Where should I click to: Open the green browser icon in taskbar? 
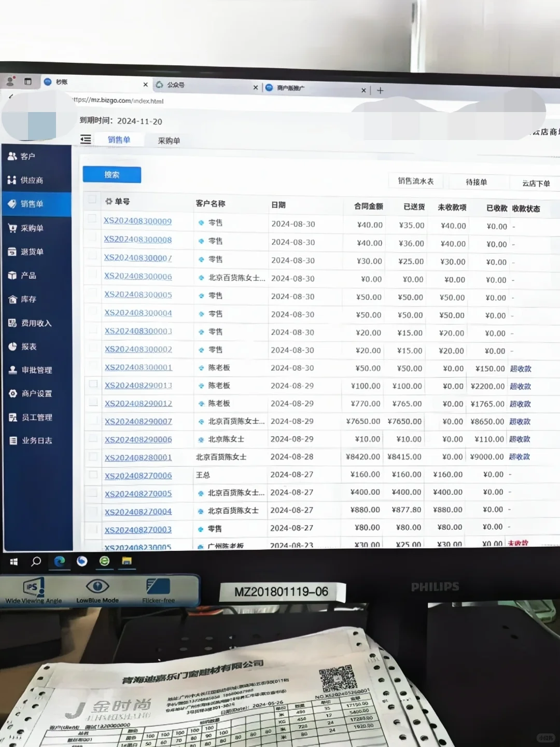click(x=104, y=561)
